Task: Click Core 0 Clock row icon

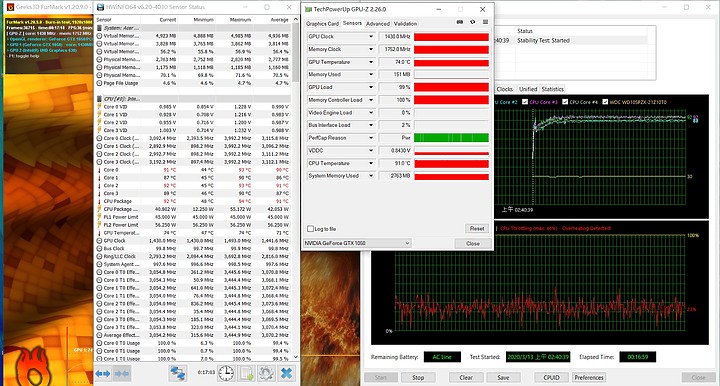Action: tap(99, 138)
